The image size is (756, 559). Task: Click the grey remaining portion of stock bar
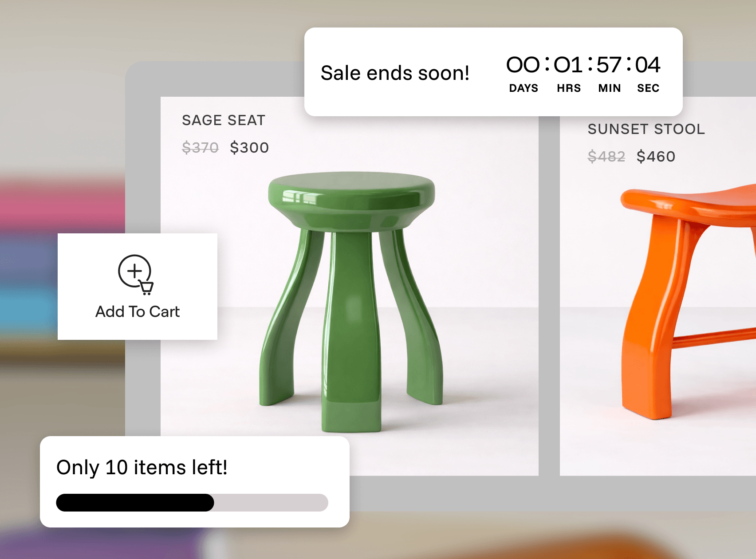click(271, 503)
